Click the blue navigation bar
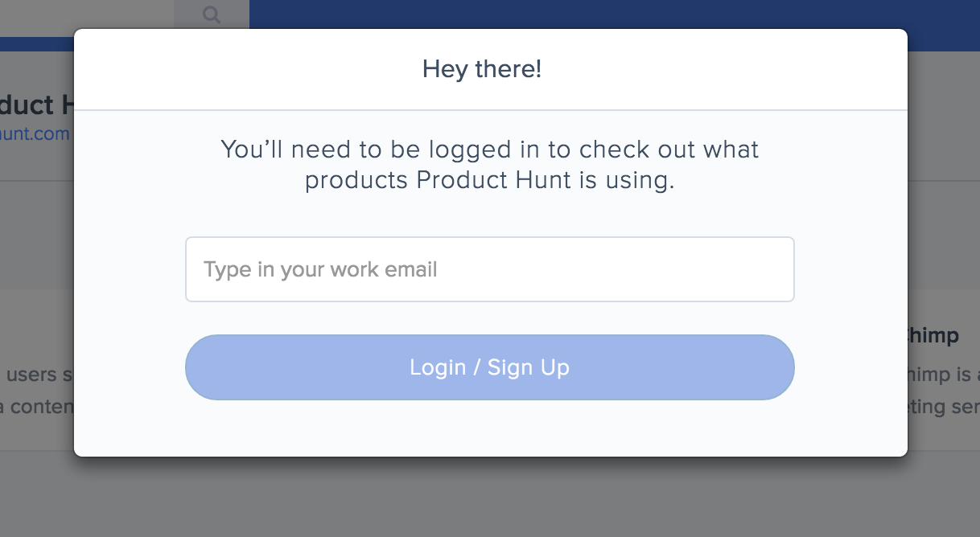 pos(615,14)
